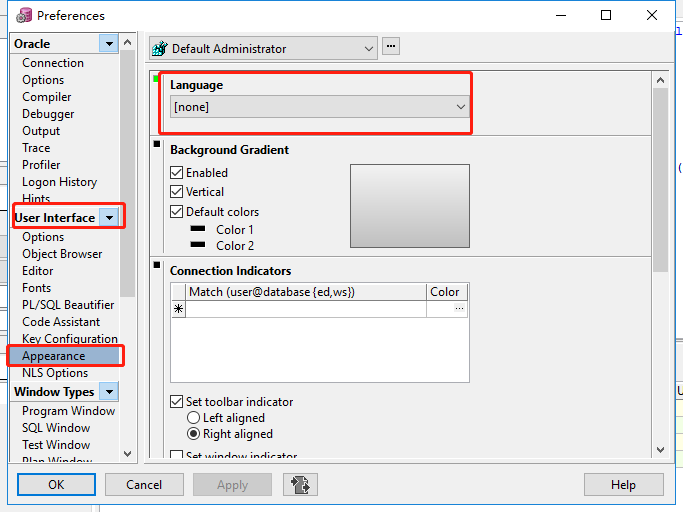
Task: Open Editor preferences
Action: [38, 271]
